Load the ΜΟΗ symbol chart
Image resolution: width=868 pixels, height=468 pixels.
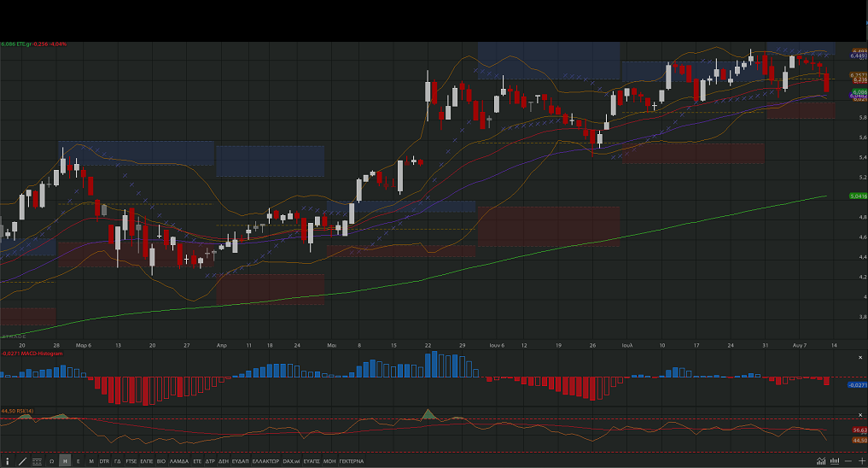(x=329, y=461)
